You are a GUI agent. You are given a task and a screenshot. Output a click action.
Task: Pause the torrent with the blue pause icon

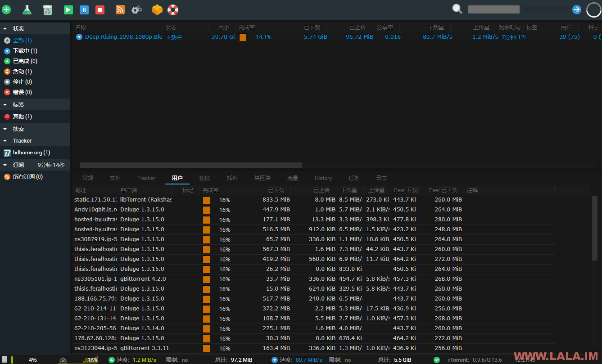(x=84, y=9)
